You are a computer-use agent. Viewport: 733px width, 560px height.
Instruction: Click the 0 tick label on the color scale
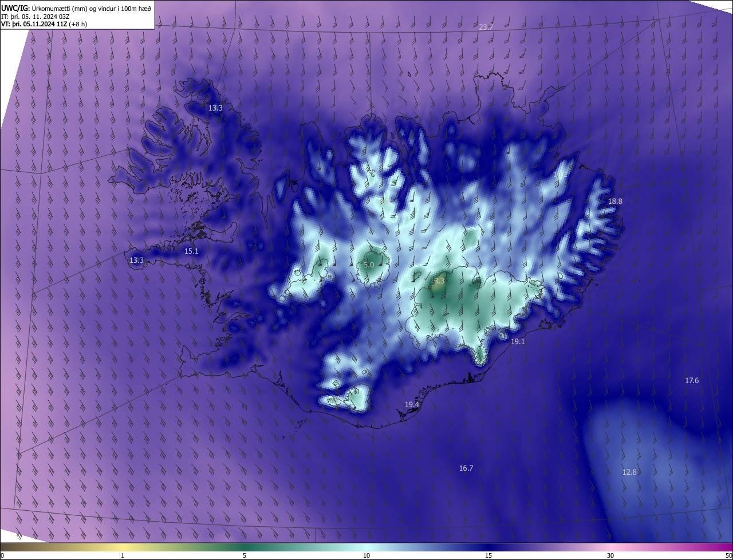pyautogui.click(x=2, y=555)
